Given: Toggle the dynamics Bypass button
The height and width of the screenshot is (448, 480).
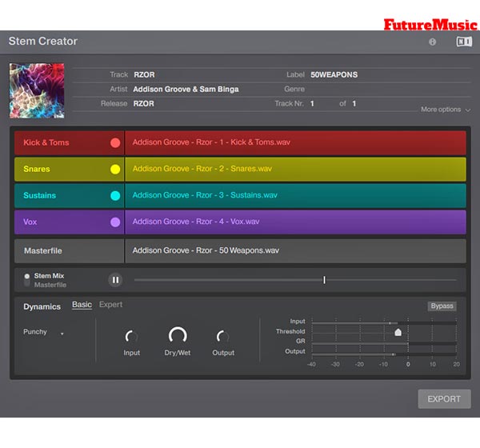Looking at the screenshot, I should (442, 306).
